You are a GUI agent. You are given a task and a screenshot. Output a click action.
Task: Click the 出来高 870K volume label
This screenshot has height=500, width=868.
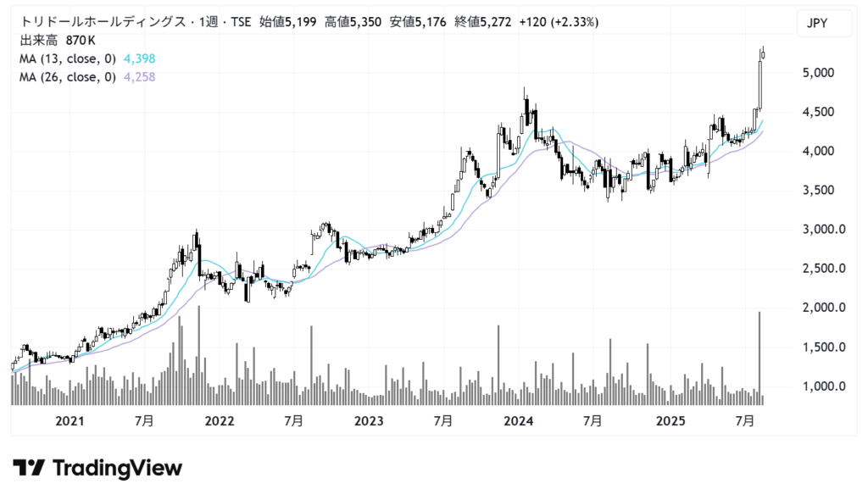58,41
